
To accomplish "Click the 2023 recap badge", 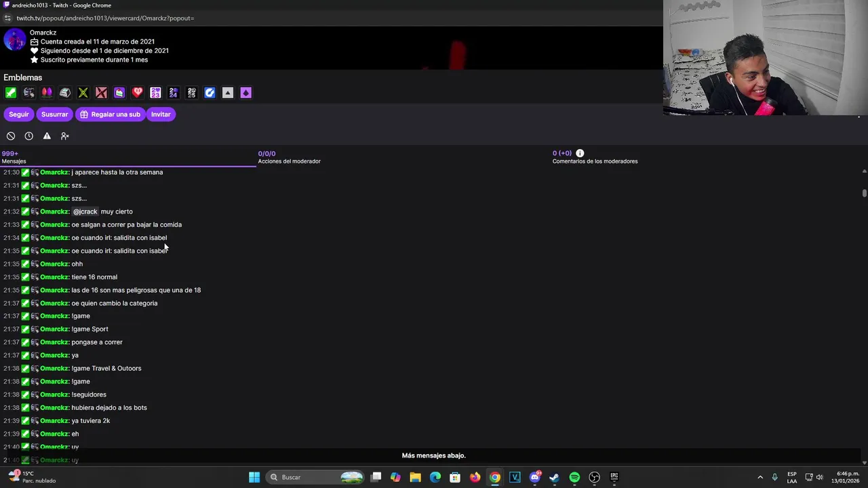I will tap(155, 93).
